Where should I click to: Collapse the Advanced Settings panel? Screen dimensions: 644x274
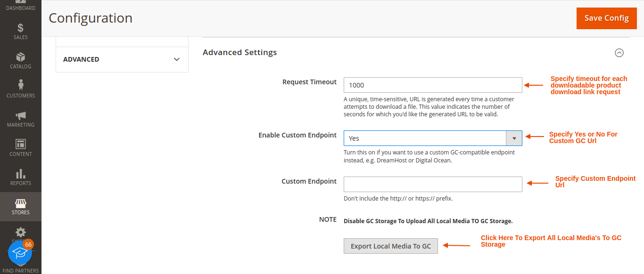[x=619, y=53]
